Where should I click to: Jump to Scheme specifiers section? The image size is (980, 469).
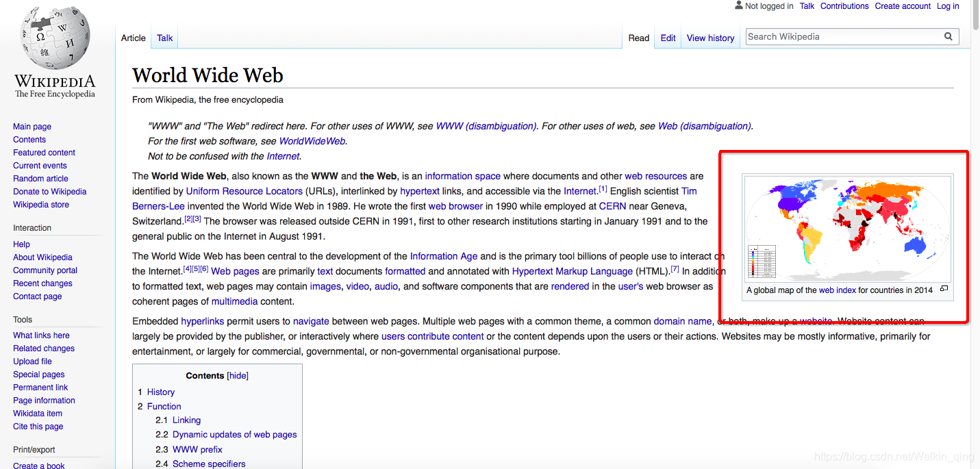pos(209,464)
